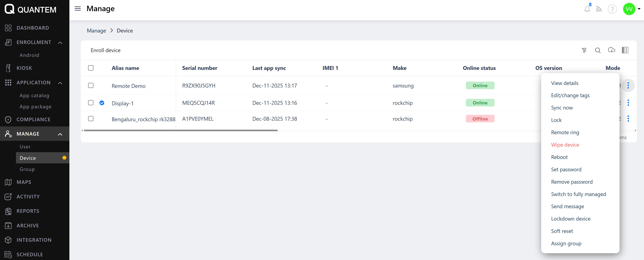Click the cloud download export icon
644x260 pixels.
(611, 50)
